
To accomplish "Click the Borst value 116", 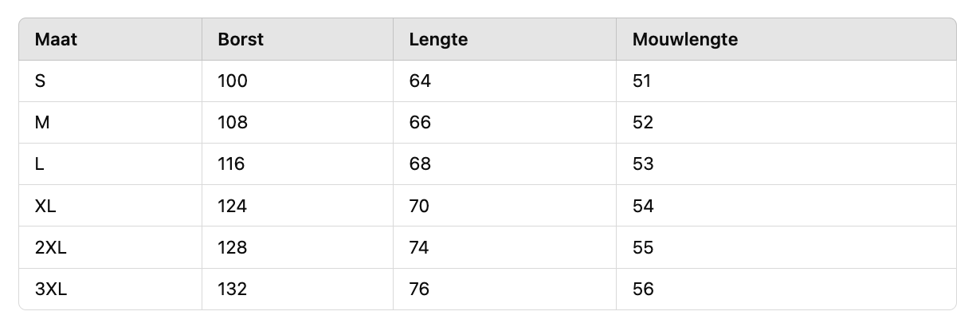I will pos(231,163).
